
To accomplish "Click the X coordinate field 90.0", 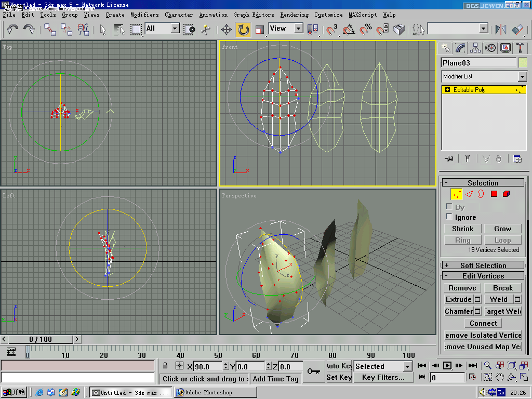I will tap(208, 367).
